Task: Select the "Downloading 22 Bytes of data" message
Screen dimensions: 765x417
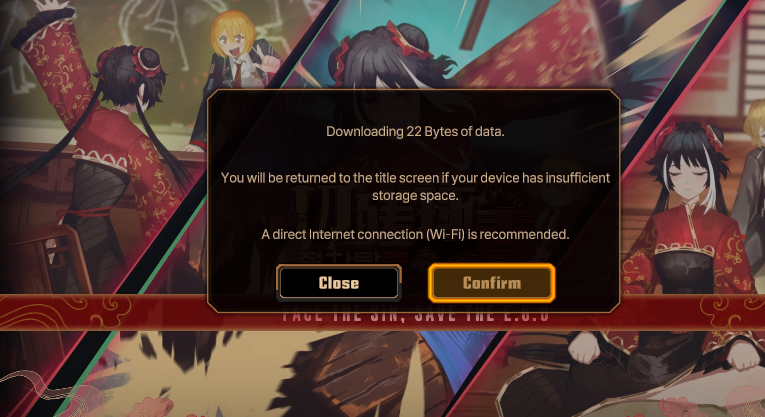Action: coord(415,131)
